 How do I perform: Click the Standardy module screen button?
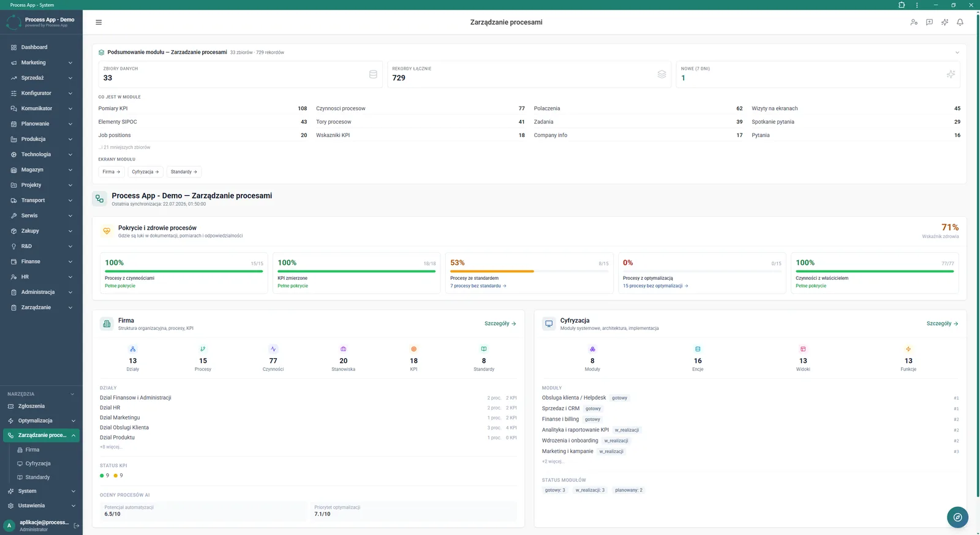(x=184, y=172)
